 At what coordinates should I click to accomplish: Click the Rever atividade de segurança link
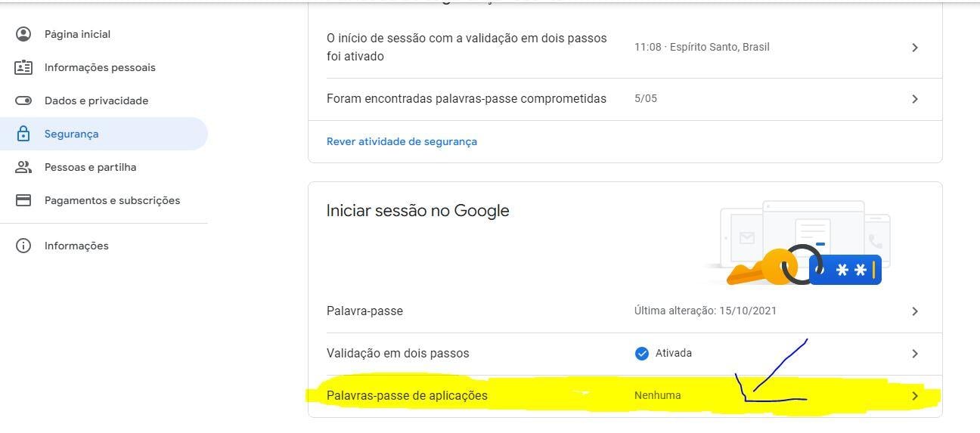(402, 141)
